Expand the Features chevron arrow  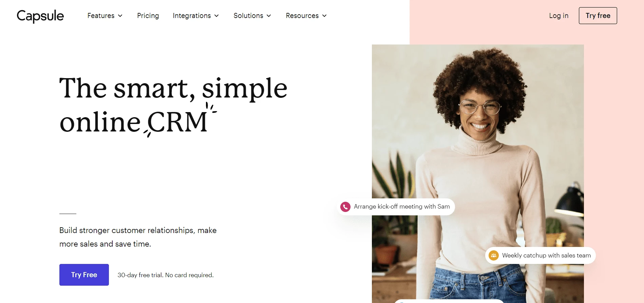[x=120, y=16]
